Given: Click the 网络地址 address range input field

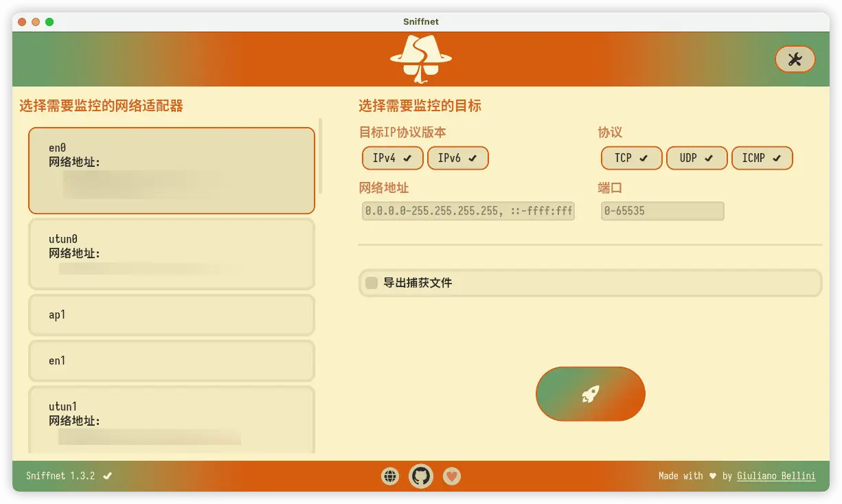Looking at the screenshot, I should pos(468,211).
